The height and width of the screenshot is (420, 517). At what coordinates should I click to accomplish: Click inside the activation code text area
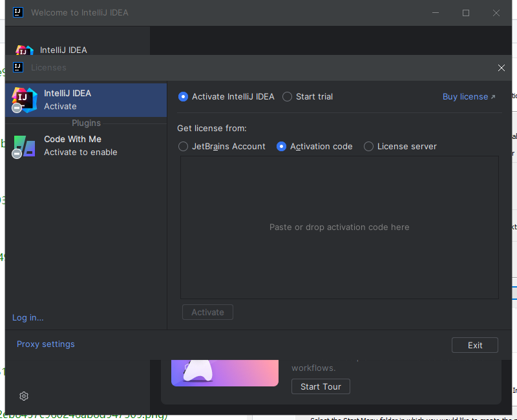339,227
